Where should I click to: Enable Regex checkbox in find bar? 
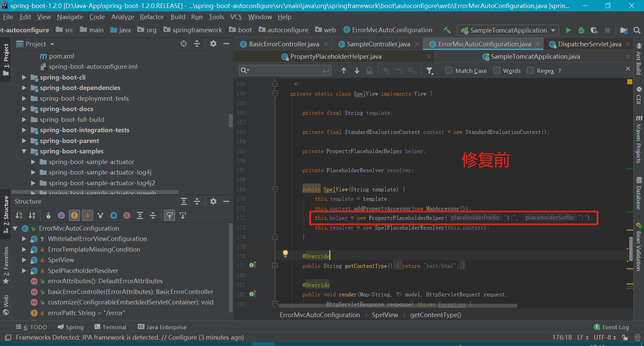click(x=530, y=70)
